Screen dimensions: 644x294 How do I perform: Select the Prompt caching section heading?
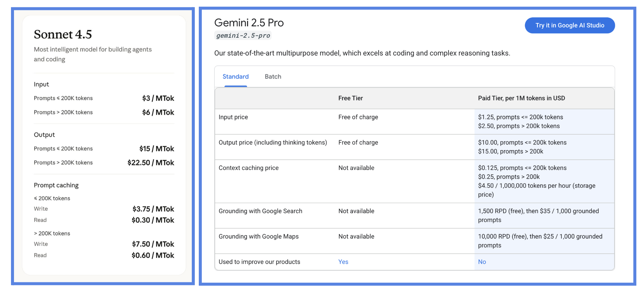tap(56, 185)
